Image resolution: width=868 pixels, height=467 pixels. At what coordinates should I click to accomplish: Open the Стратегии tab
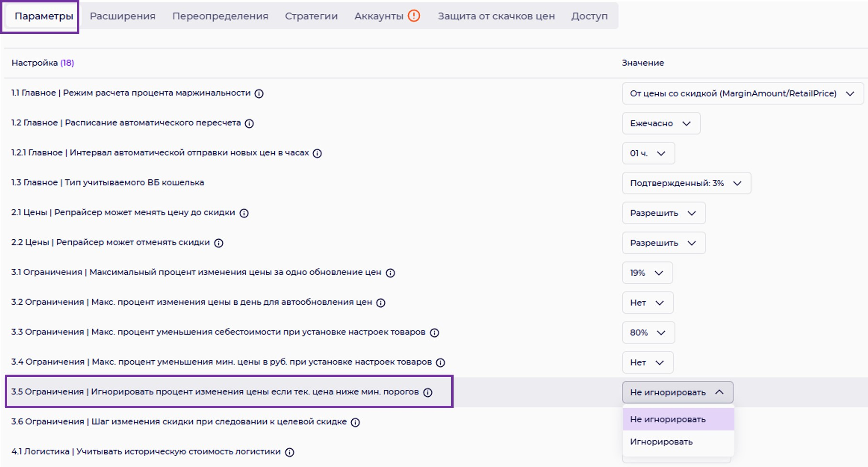(311, 16)
